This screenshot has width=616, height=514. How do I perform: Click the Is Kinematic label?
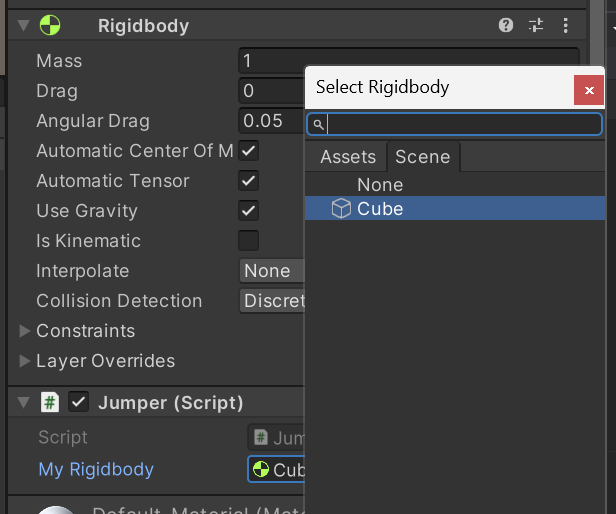(x=88, y=241)
